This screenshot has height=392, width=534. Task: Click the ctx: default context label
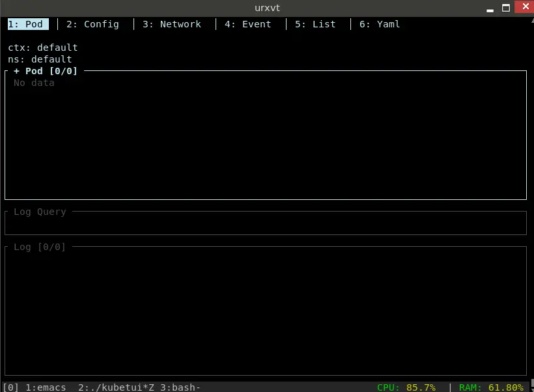(x=42, y=47)
